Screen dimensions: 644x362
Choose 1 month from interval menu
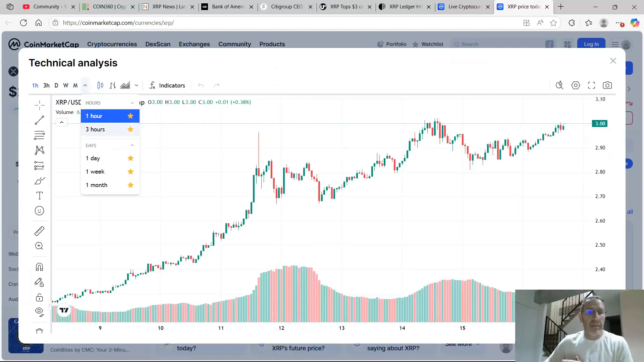(x=110, y=185)
